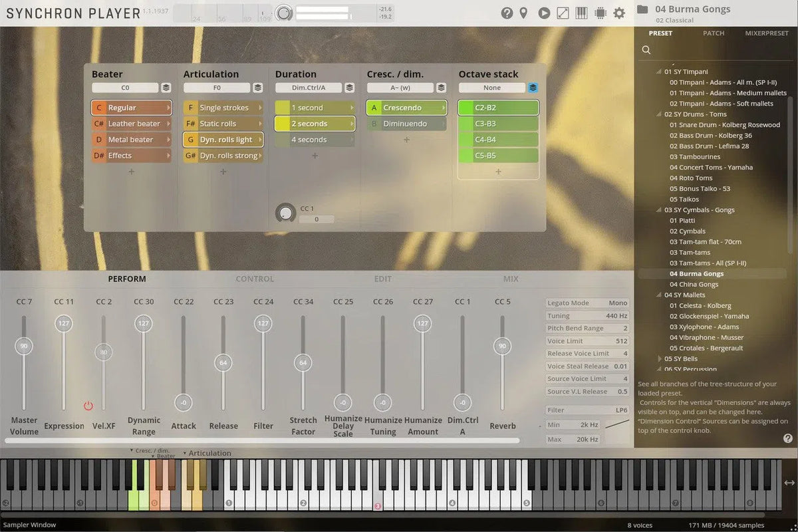This screenshot has height=532, width=798.
Task: Click the search magnifier in preset browser
Action: pos(646,50)
